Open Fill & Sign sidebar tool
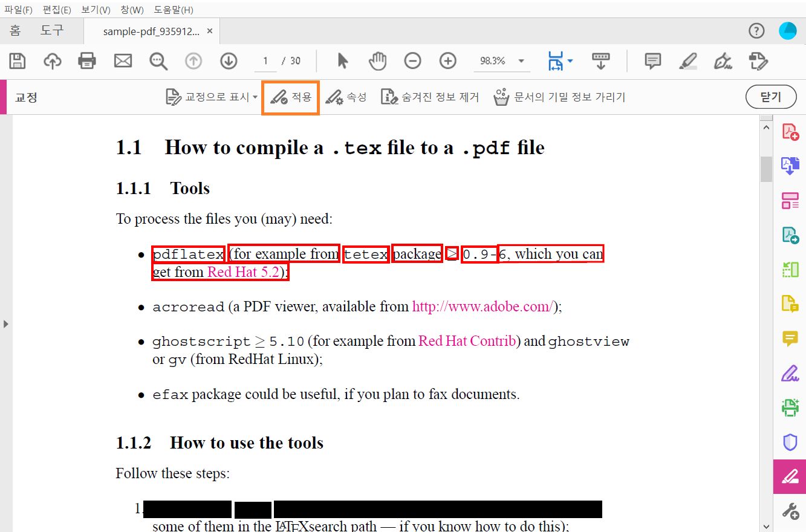Viewport: 806px width, 532px height. (x=790, y=373)
